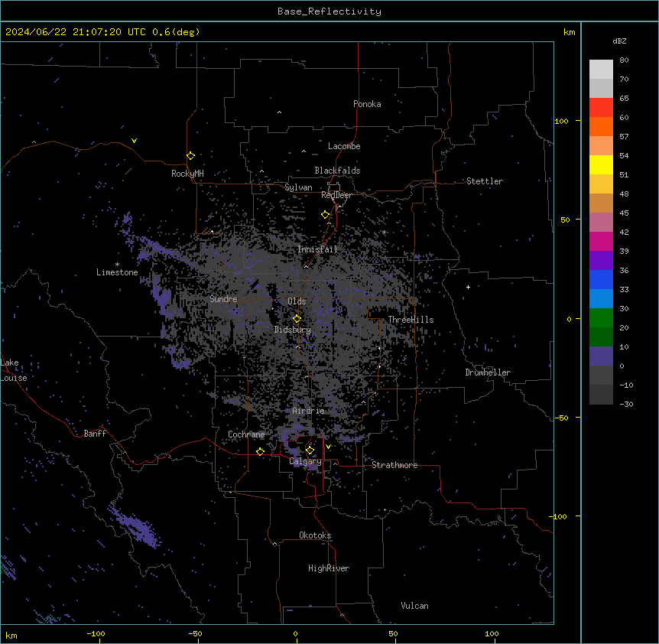
Task: Click the Base_Reflectivity title
Action: coord(329,11)
